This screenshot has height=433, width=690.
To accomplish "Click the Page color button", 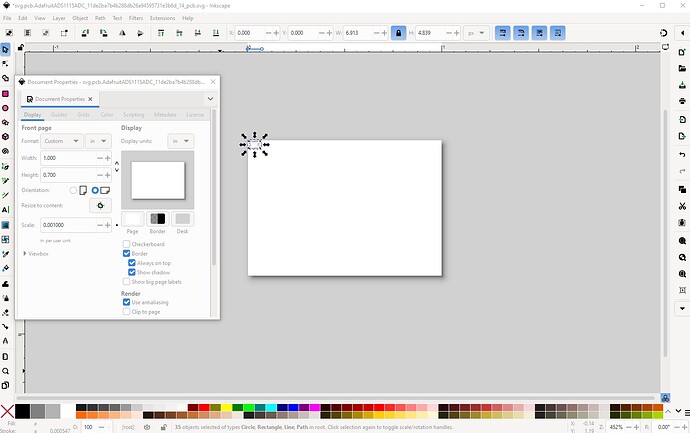I will pos(132,219).
